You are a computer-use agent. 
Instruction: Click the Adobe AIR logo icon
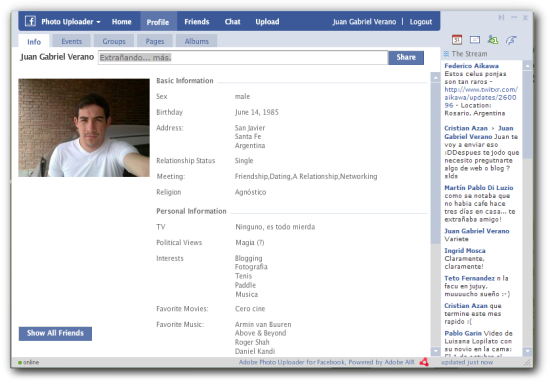click(424, 362)
